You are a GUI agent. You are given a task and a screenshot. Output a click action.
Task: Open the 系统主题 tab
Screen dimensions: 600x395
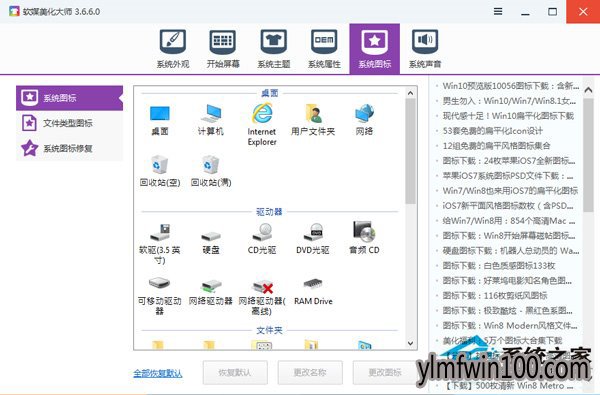pos(274,49)
